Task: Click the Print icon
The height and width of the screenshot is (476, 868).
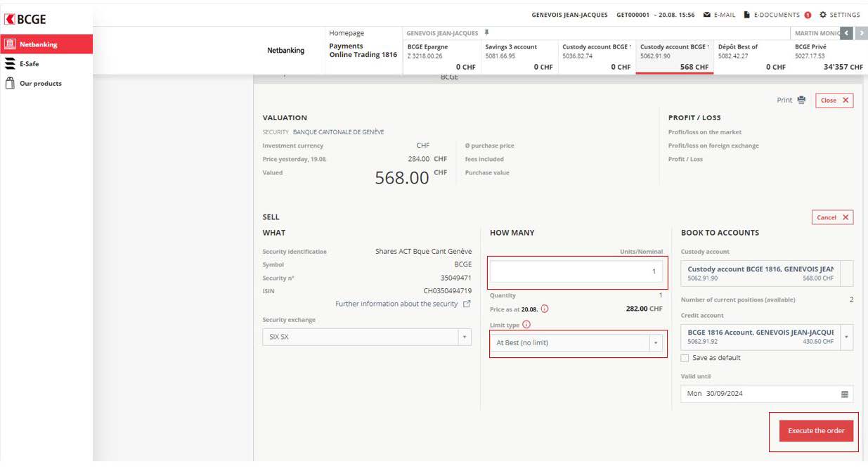Action: [x=802, y=100]
